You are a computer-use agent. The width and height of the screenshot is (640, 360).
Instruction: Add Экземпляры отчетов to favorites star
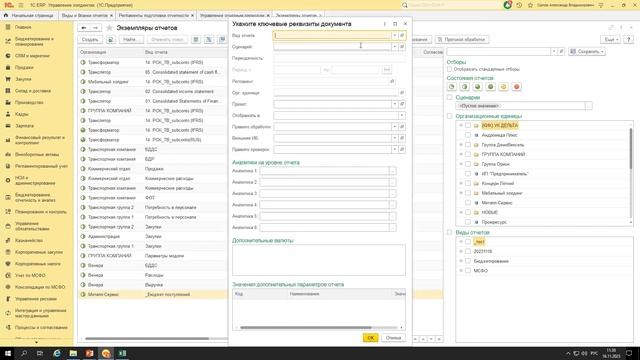point(109,28)
